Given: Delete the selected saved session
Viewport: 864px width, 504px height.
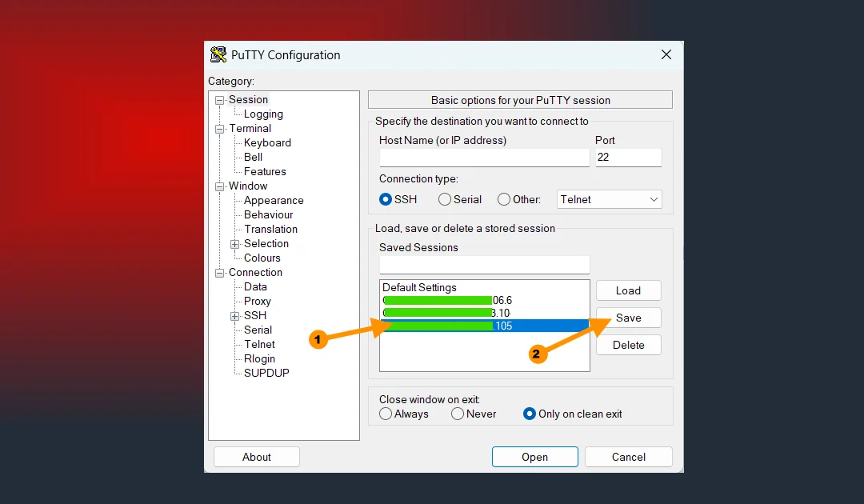Looking at the screenshot, I should [x=628, y=345].
